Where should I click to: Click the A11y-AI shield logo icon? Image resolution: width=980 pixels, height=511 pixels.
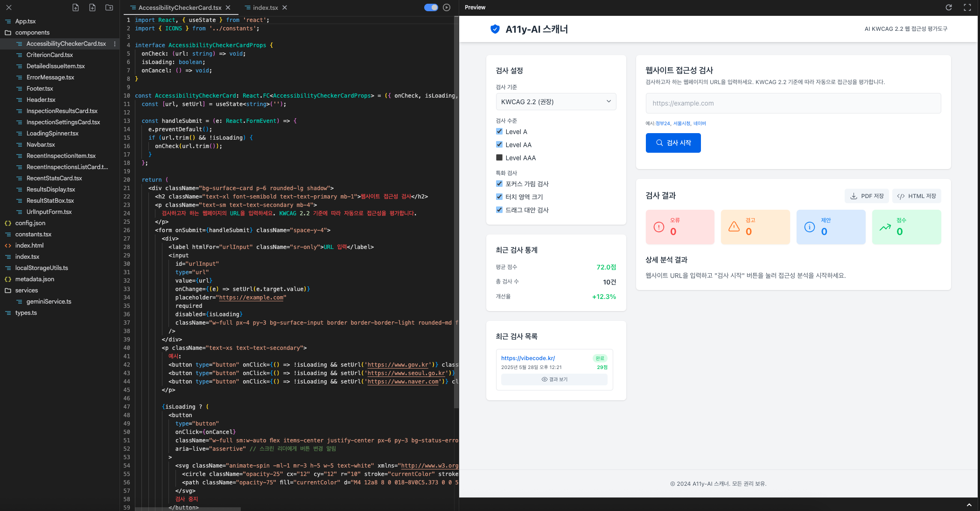(x=495, y=29)
